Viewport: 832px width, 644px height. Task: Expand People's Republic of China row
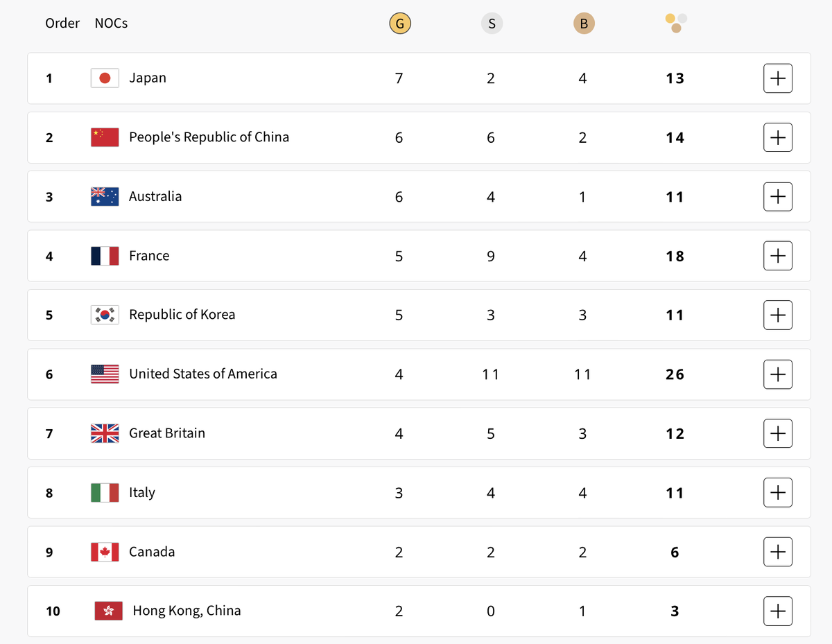[777, 138]
